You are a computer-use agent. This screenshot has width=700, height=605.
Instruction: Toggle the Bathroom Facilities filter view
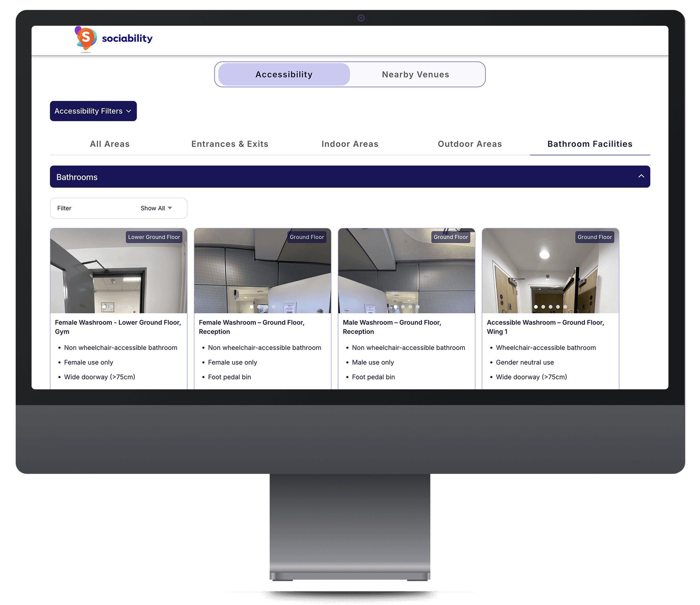point(590,144)
